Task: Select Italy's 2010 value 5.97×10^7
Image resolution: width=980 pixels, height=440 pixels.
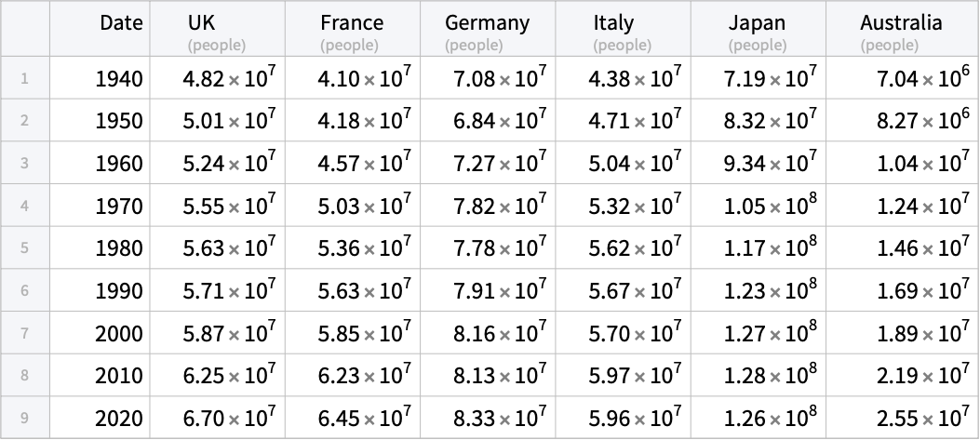Action: pyautogui.click(x=624, y=375)
